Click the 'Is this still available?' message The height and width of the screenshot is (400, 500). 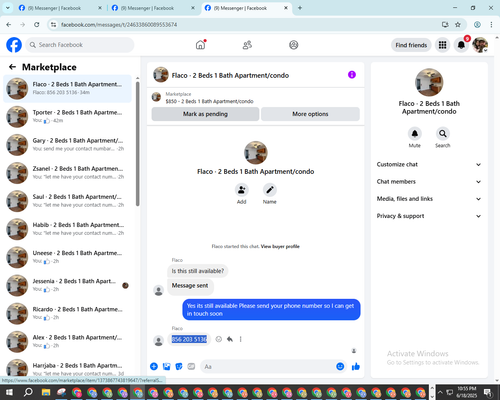pyautogui.click(x=198, y=271)
